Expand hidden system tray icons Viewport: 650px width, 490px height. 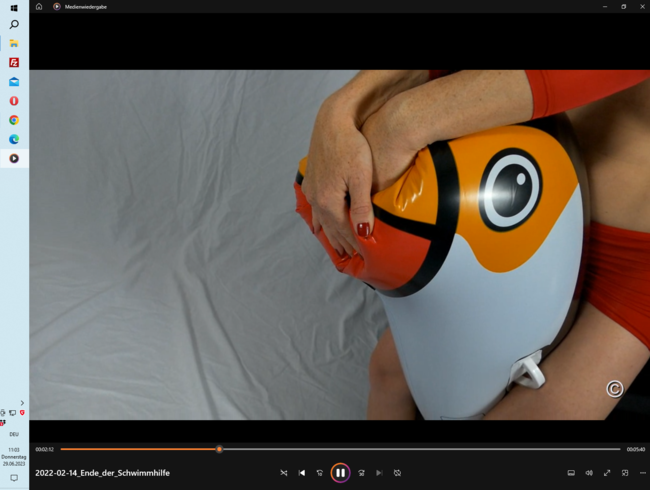tap(22, 403)
